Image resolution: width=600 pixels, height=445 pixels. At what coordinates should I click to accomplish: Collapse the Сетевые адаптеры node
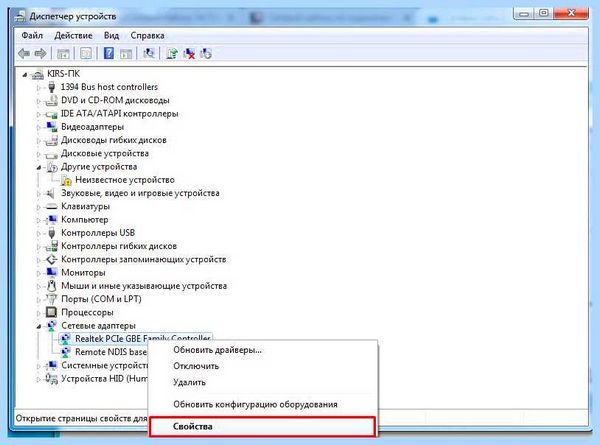(x=39, y=326)
